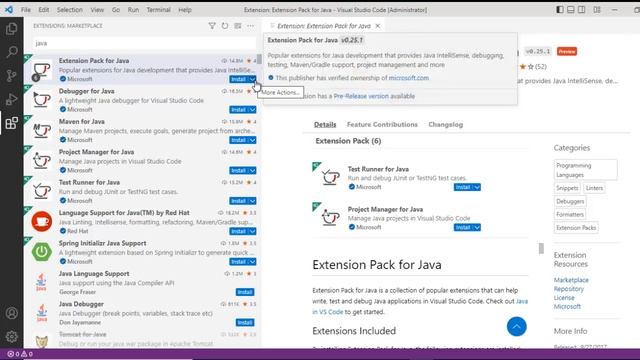Toggle primary side bar layout icon

(x=560, y=9)
